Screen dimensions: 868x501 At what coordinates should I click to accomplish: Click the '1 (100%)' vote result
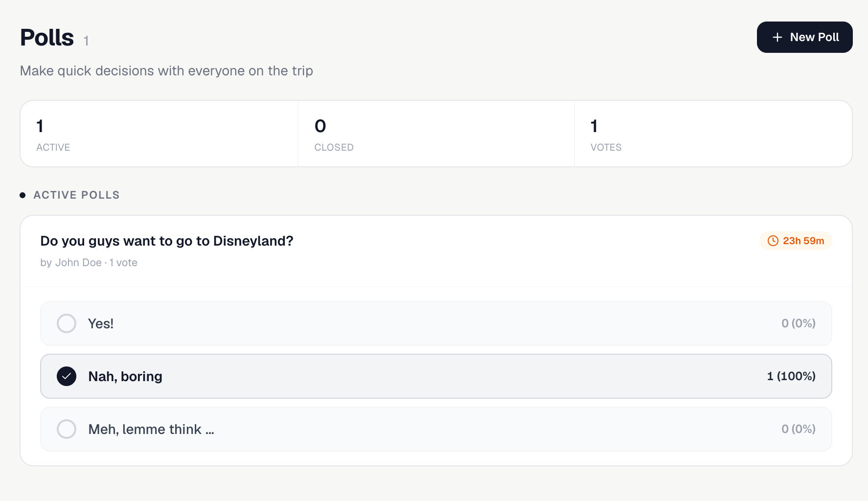(x=791, y=376)
